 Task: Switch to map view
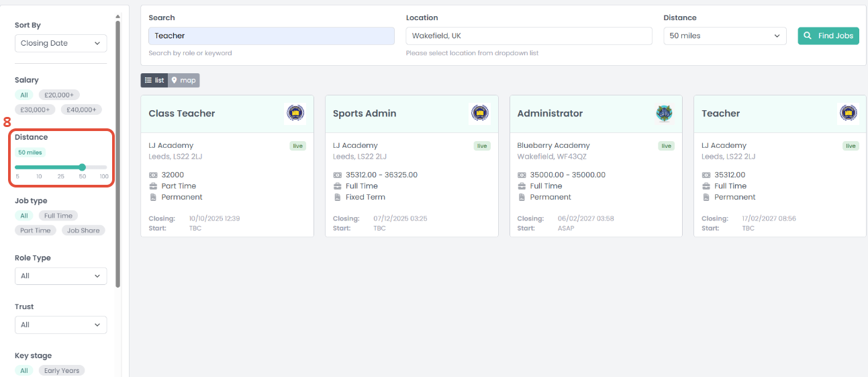pos(184,81)
